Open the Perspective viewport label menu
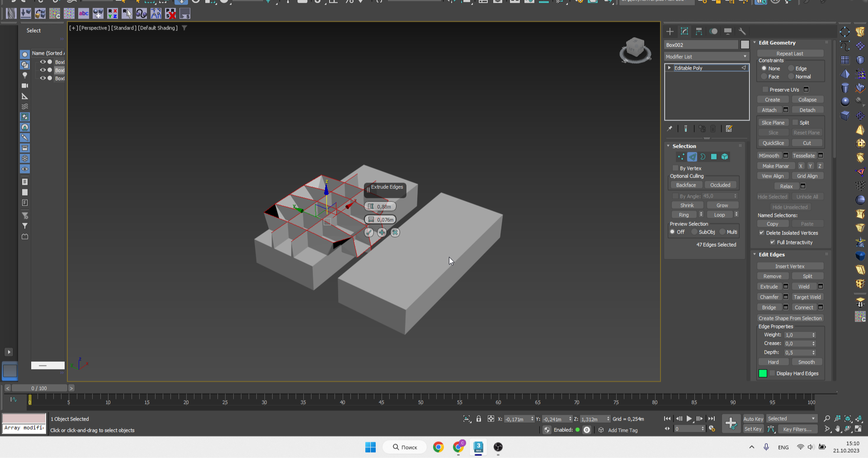 click(x=95, y=28)
